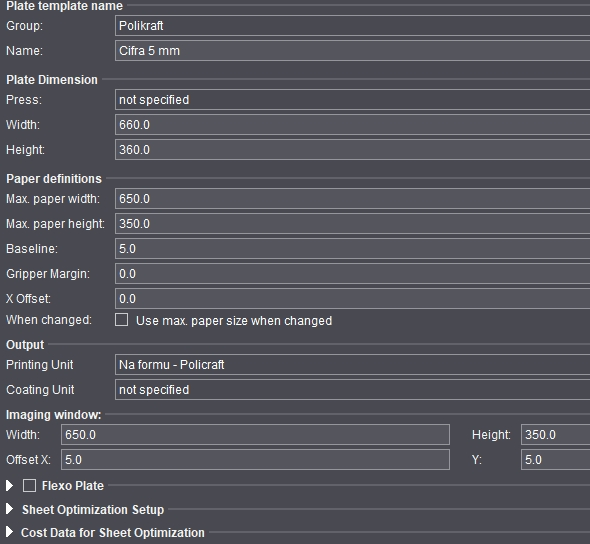Viewport: 590px width, 544px height.
Task: Click the Group field containing Polikraft
Action: click(x=353, y=26)
